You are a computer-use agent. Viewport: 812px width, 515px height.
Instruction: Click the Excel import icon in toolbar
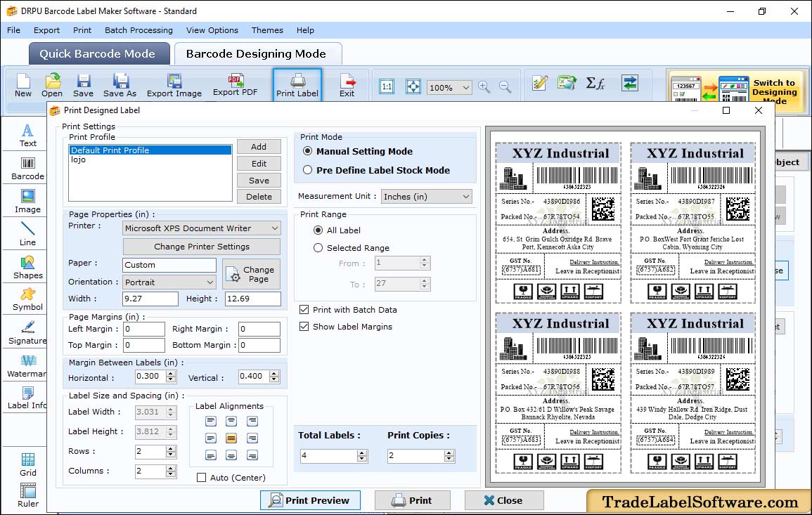[x=567, y=83]
